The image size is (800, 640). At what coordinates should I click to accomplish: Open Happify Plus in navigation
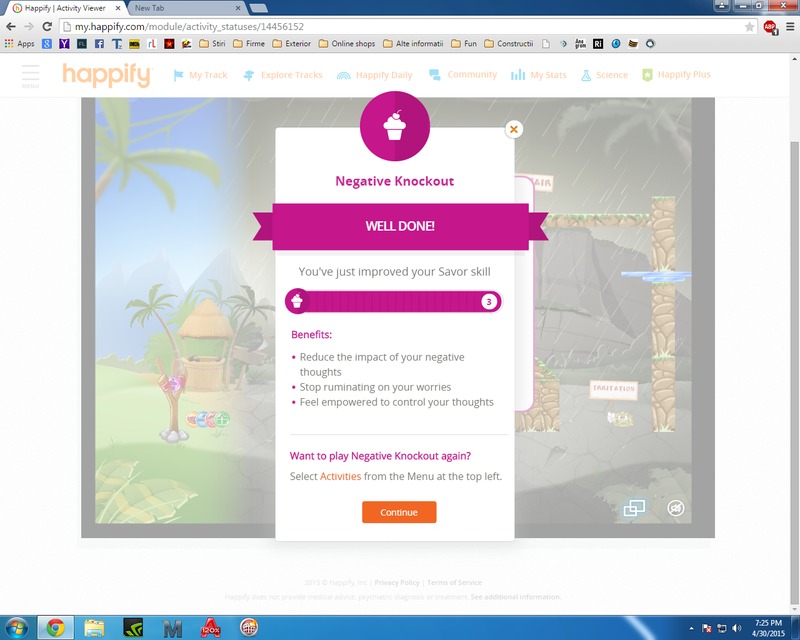pos(677,75)
